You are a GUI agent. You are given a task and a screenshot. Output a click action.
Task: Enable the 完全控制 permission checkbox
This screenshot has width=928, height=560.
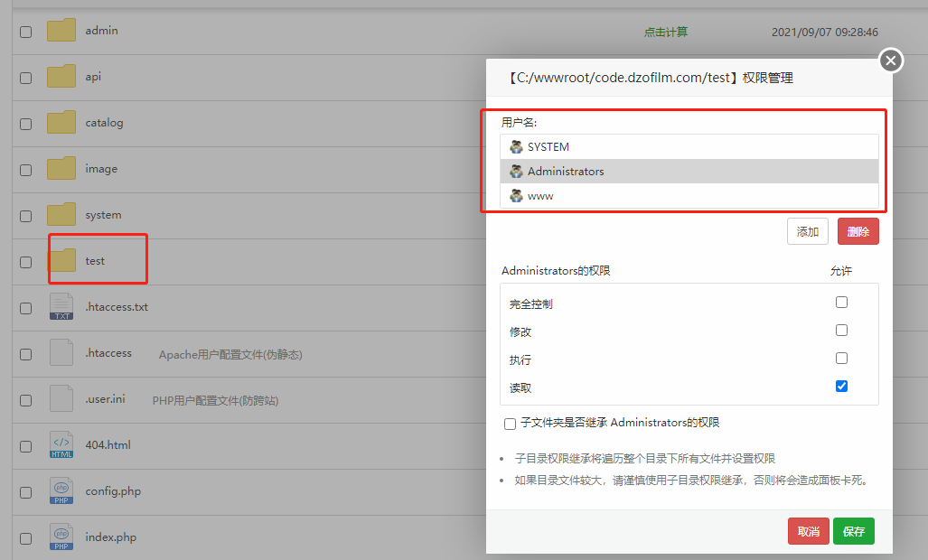pyautogui.click(x=841, y=303)
